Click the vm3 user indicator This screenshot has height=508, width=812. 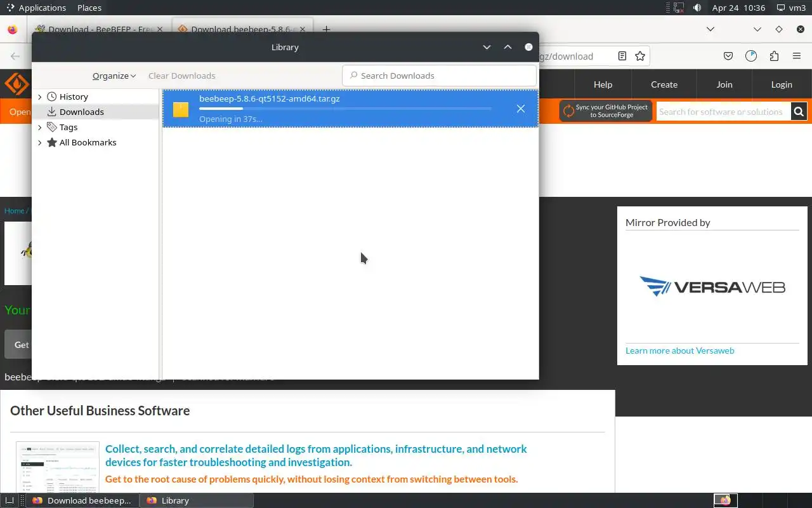point(792,8)
